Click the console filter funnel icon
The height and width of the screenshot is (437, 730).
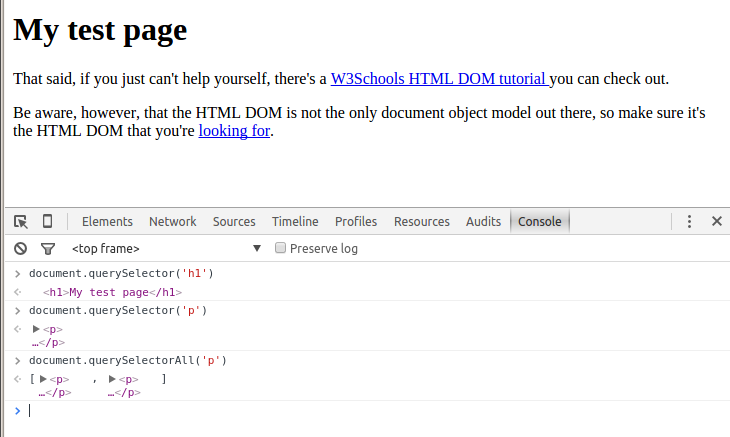tap(47, 248)
